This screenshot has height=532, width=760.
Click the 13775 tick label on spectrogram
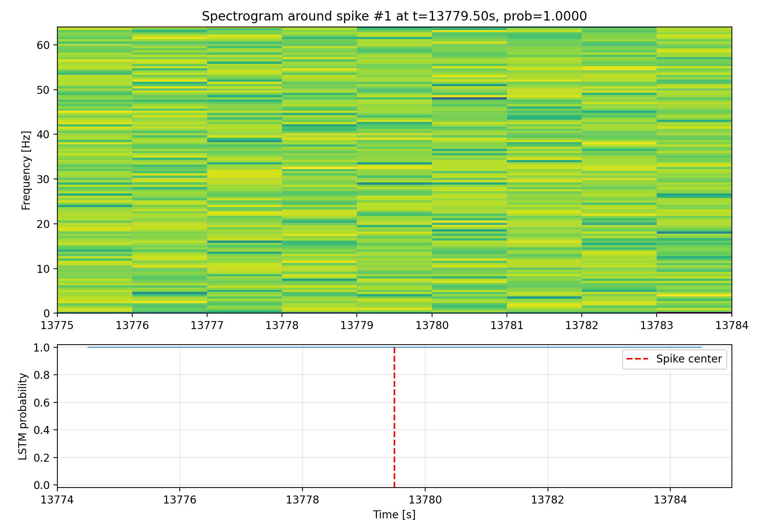pyautogui.click(x=57, y=326)
